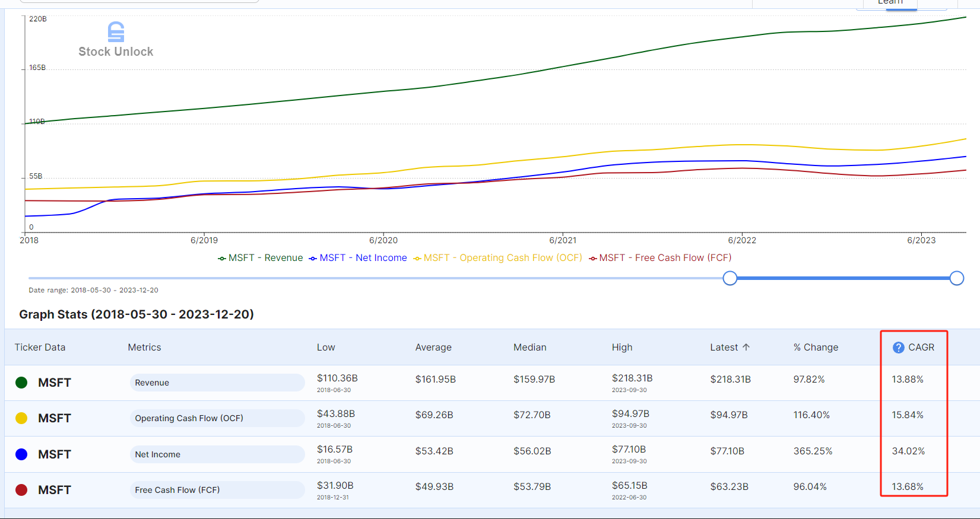Click Revenue CAGR value 13.88%
Image resolution: width=980 pixels, height=519 pixels.
(908, 379)
